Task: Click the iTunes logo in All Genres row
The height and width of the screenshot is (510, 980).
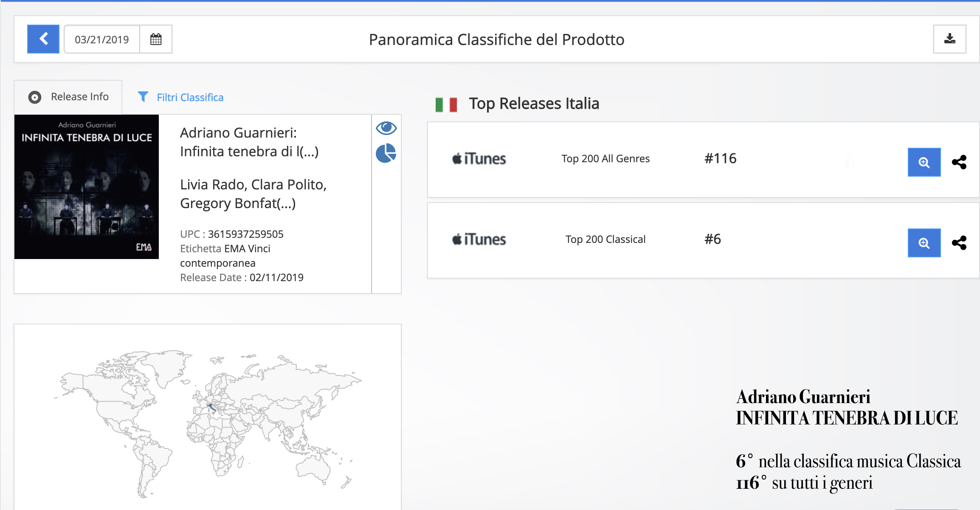Action: click(479, 158)
